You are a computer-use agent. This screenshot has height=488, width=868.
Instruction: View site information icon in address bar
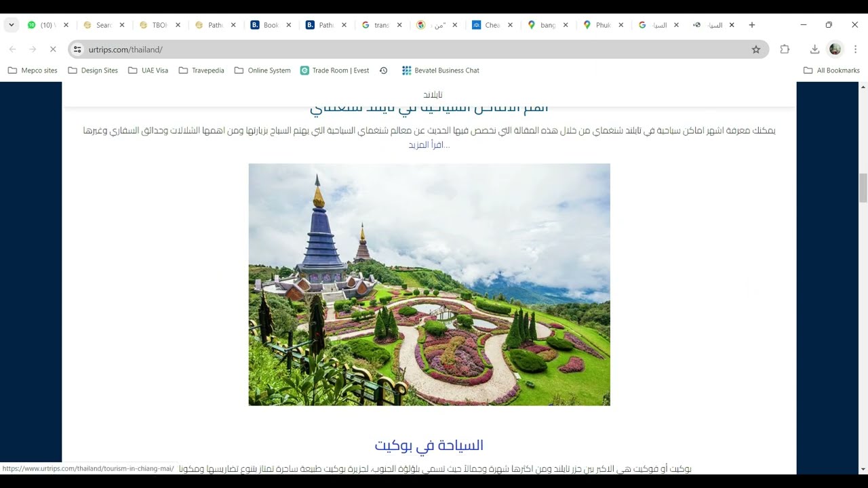[77, 49]
